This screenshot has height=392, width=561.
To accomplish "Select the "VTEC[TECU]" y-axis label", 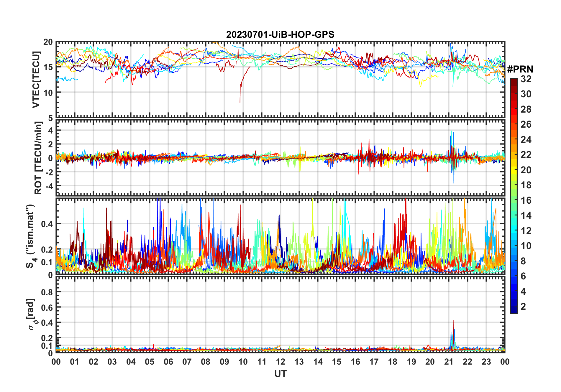I will point(36,80).
